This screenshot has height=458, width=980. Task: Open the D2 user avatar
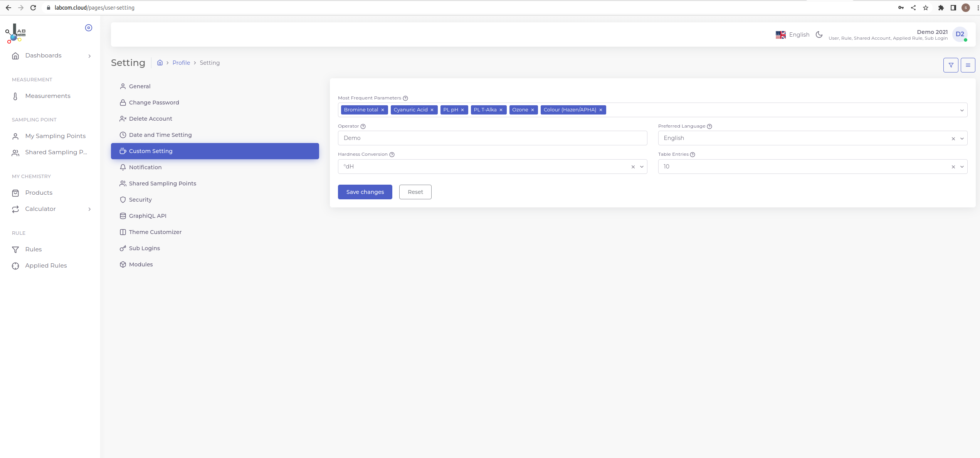coord(960,34)
